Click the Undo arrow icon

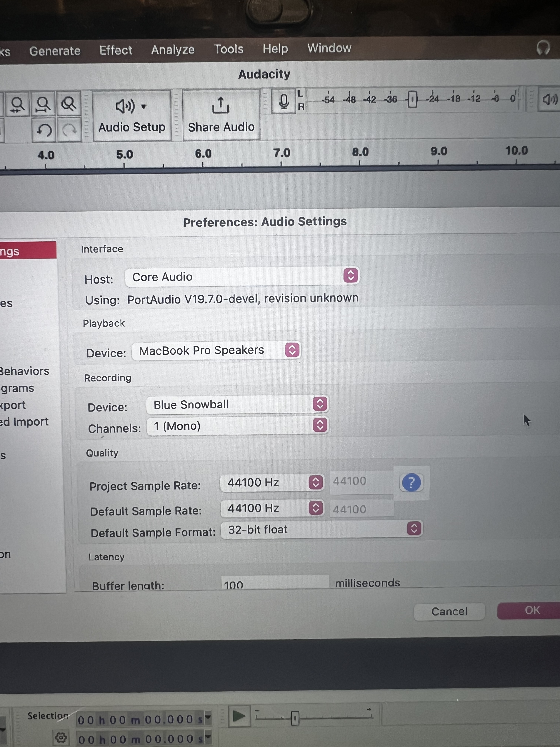click(44, 130)
